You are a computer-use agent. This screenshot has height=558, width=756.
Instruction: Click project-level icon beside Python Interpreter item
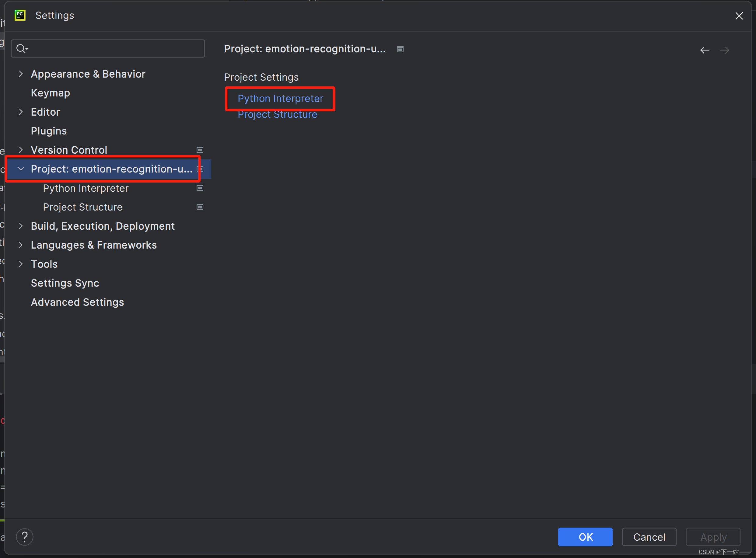pyautogui.click(x=200, y=188)
